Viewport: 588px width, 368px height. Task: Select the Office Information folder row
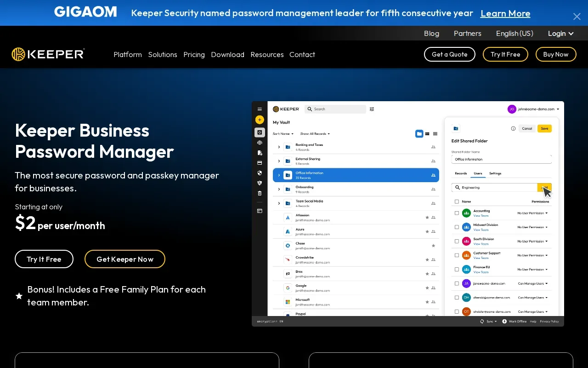(356, 175)
